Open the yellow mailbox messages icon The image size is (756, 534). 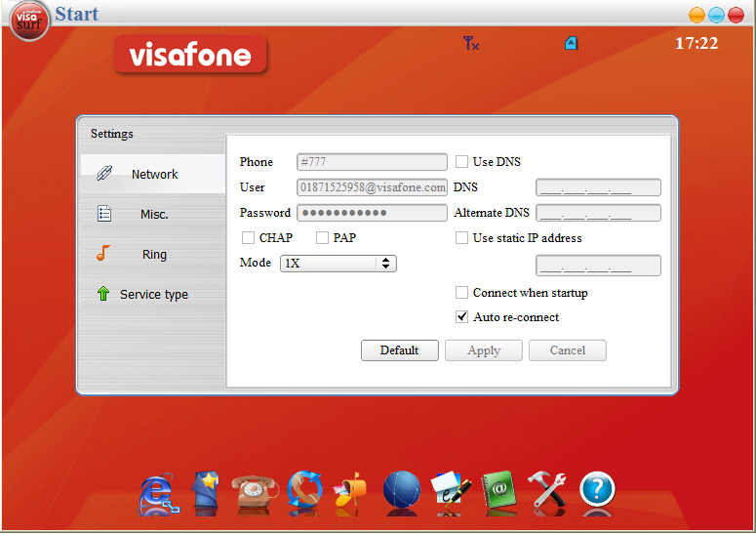click(351, 492)
